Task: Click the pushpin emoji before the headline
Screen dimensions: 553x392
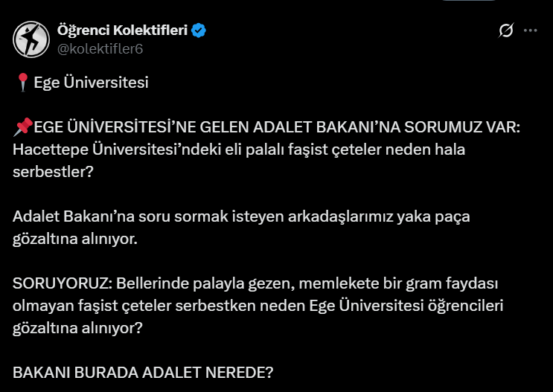Action: [x=23, y=126]
